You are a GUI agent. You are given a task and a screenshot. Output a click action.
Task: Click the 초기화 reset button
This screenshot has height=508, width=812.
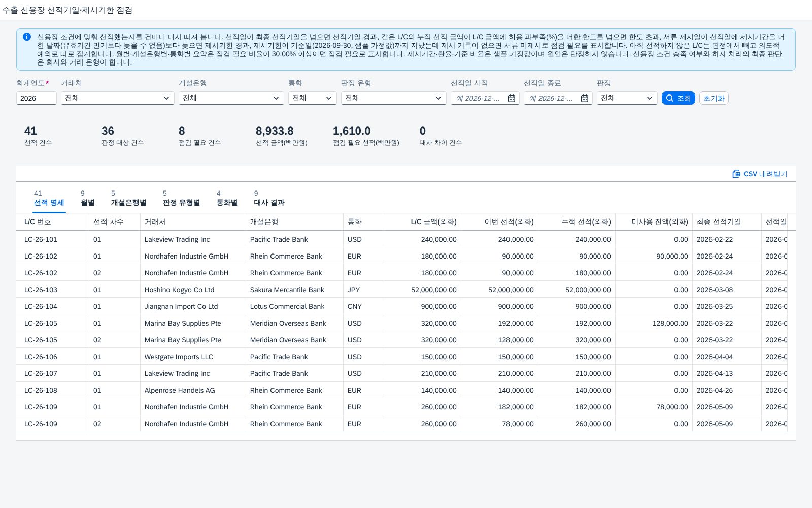pos(714,98)
